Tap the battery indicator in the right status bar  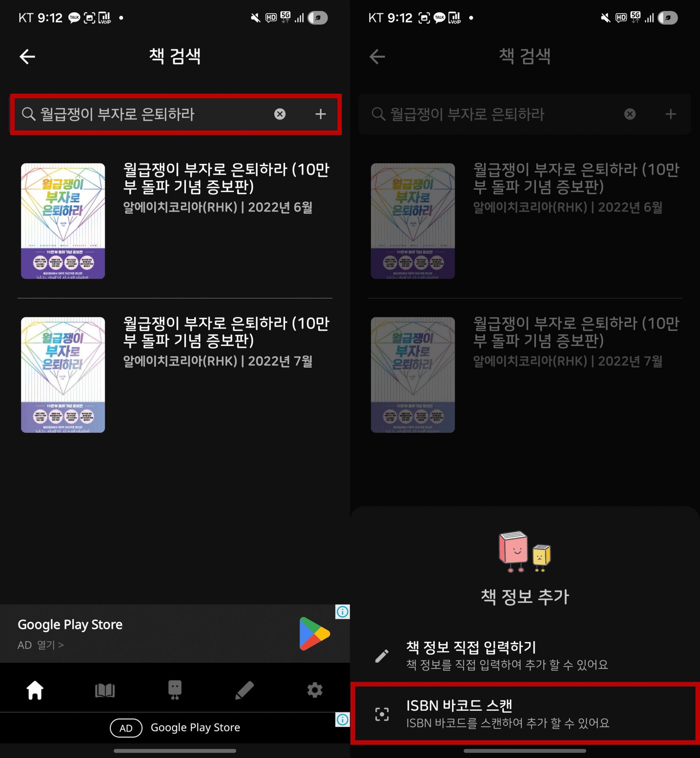[668, 18]
